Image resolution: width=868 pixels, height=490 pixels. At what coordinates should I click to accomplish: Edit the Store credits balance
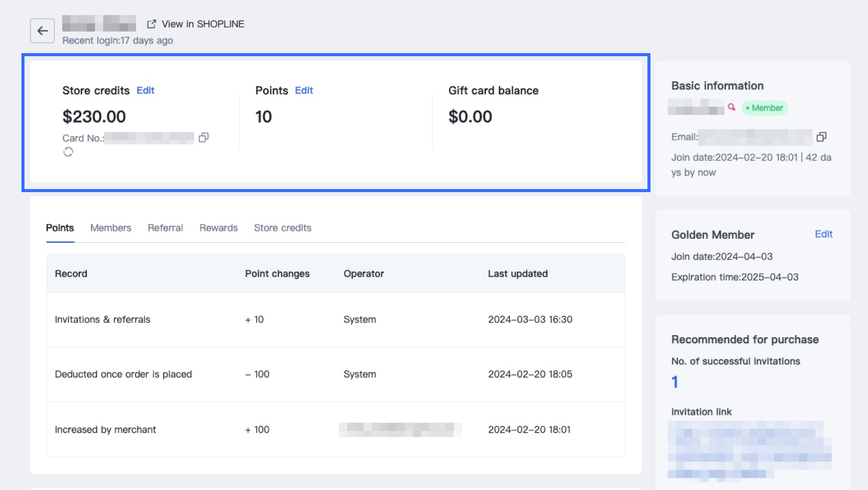(x=145, y=90)
